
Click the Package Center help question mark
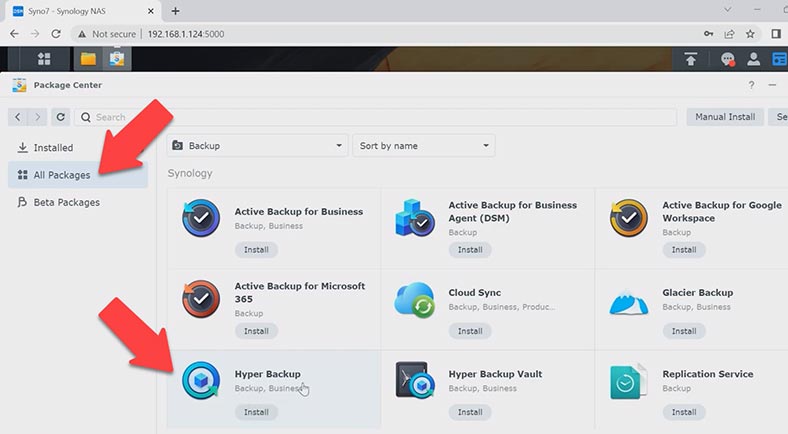751,85
